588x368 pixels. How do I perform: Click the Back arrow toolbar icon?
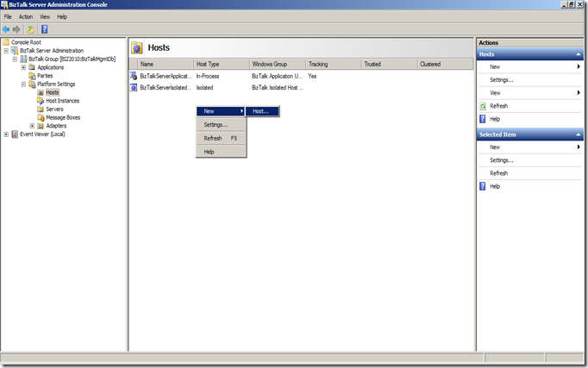pyautogui.click(x=6, y=29)
